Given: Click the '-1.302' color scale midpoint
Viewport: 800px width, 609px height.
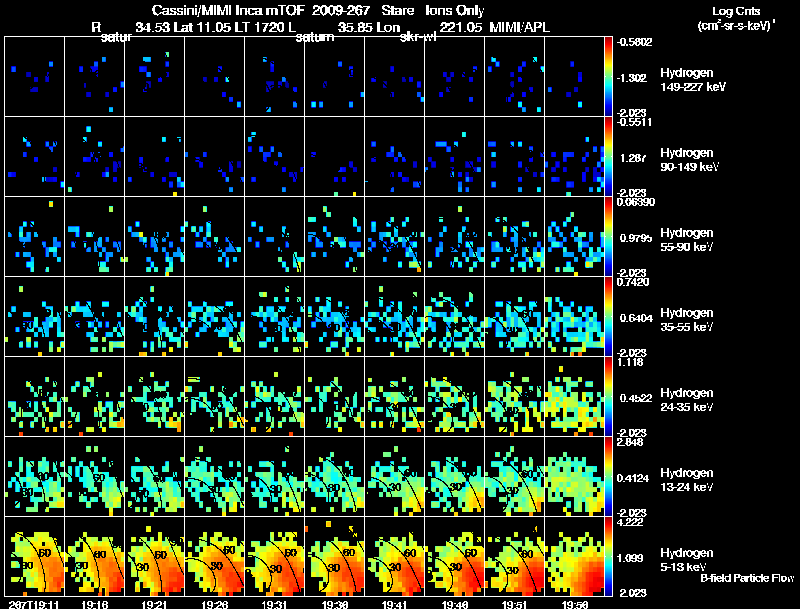Looking at the screenshot, I should (x=632, y=78).
